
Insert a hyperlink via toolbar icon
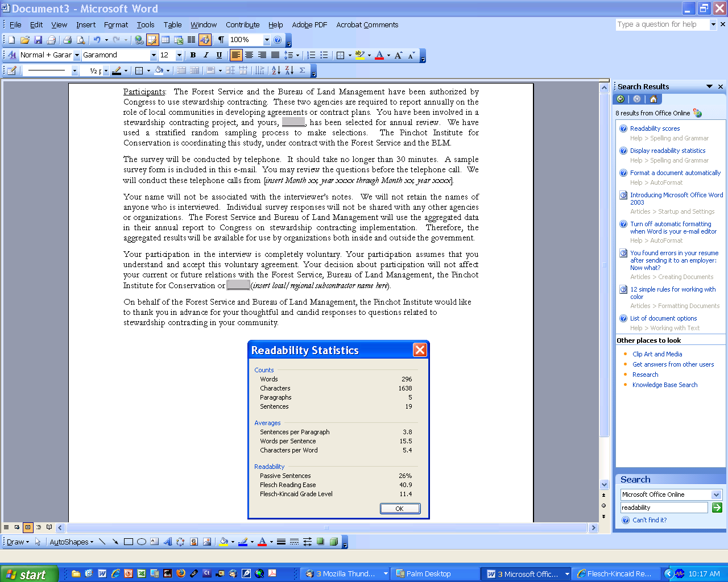pyautogui.click(x=139, y=40)
